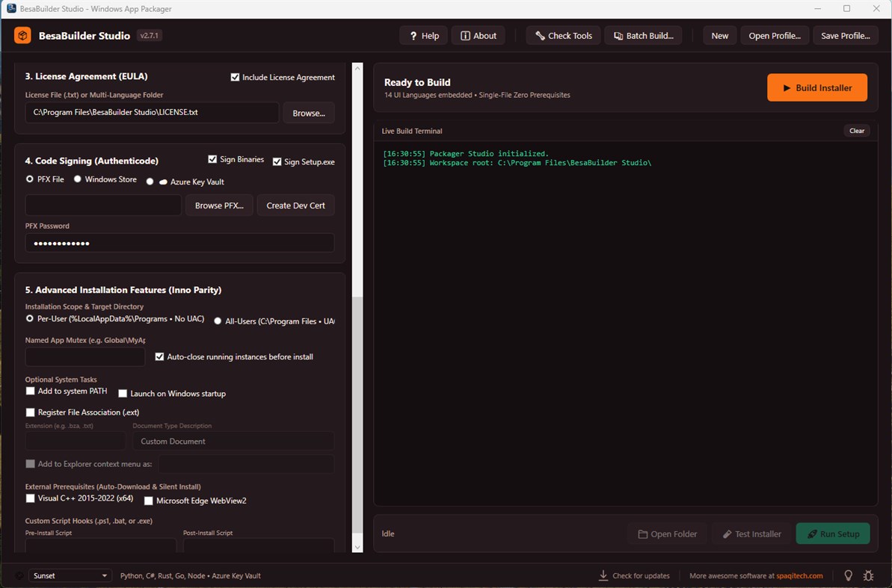Click the Ready to Build heading
Screen dimensions: 892x588
coord(417,82)
